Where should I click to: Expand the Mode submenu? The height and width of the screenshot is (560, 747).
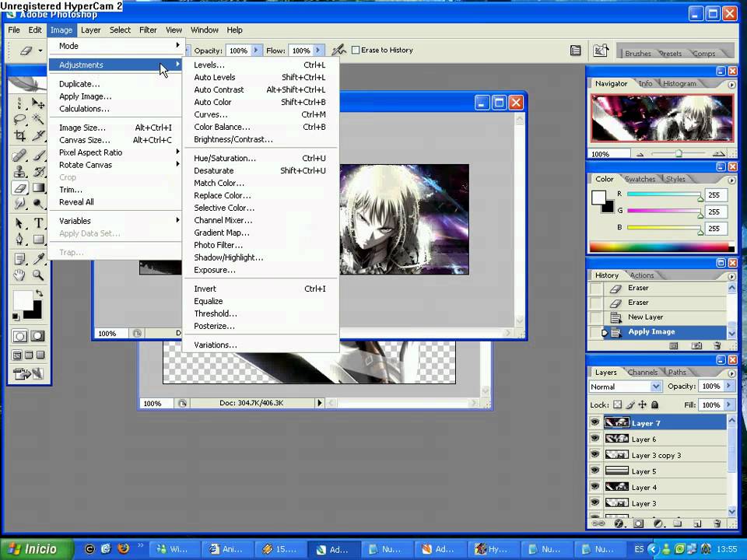click(116, 46)
